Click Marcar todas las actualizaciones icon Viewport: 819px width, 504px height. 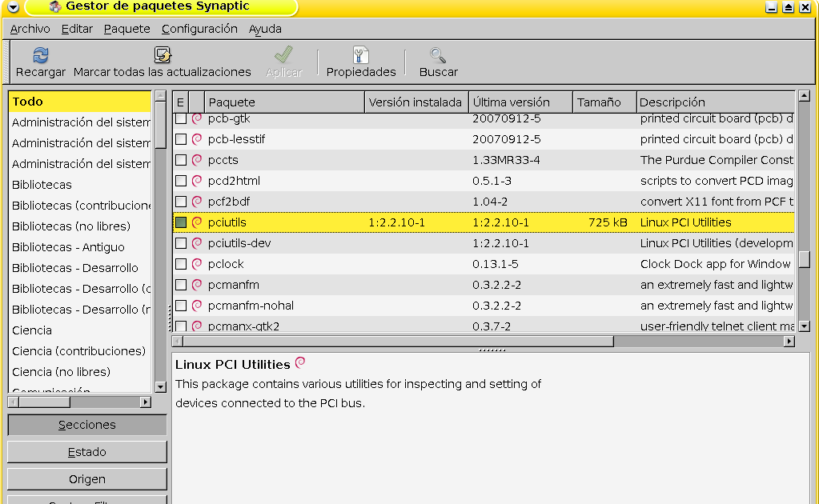tap(163, 54)
